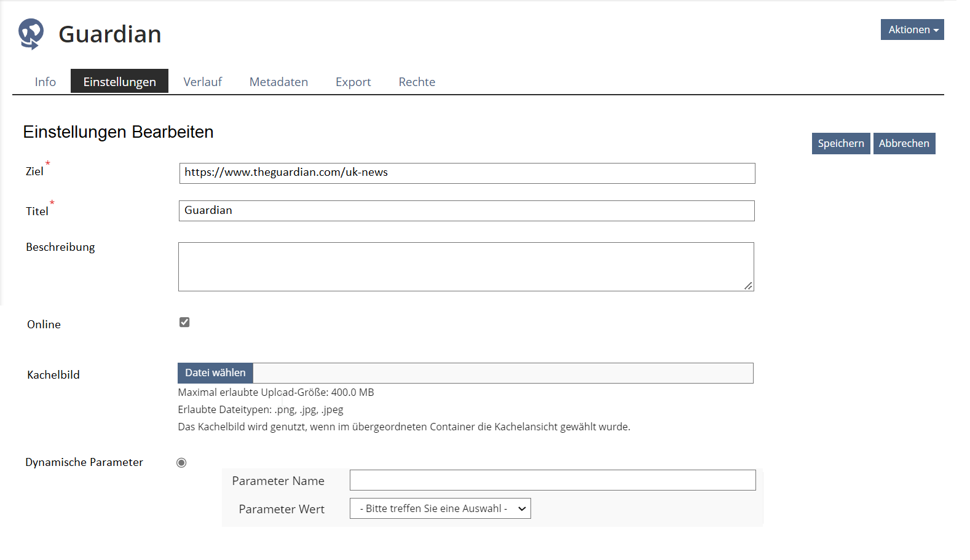Focus the Ziel URL field
Image resolution: width=970 pixels, height=560 pixels.
pos(467,173)
